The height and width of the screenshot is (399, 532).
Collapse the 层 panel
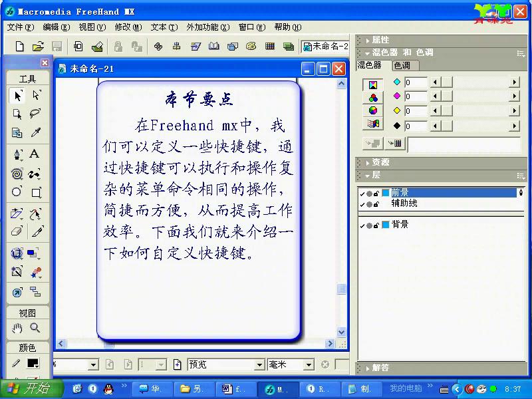(368, 176)
